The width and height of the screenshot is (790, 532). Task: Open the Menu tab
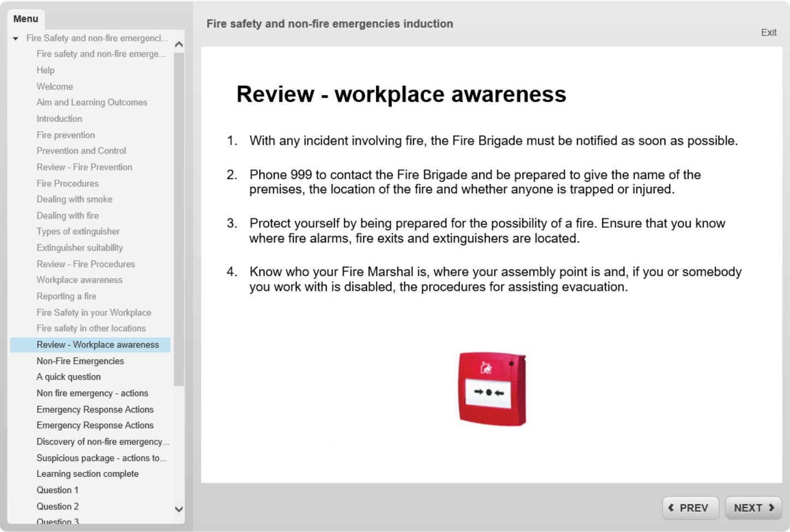26,19
